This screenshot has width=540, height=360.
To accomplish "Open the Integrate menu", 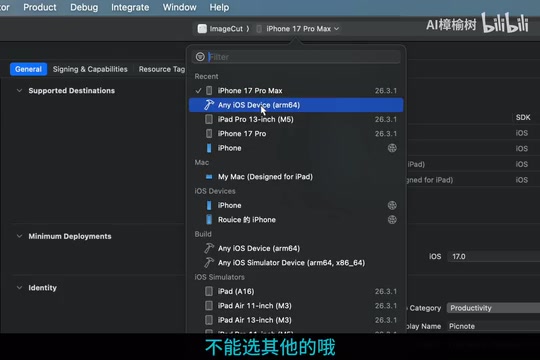I will click(x=130, y=7).
